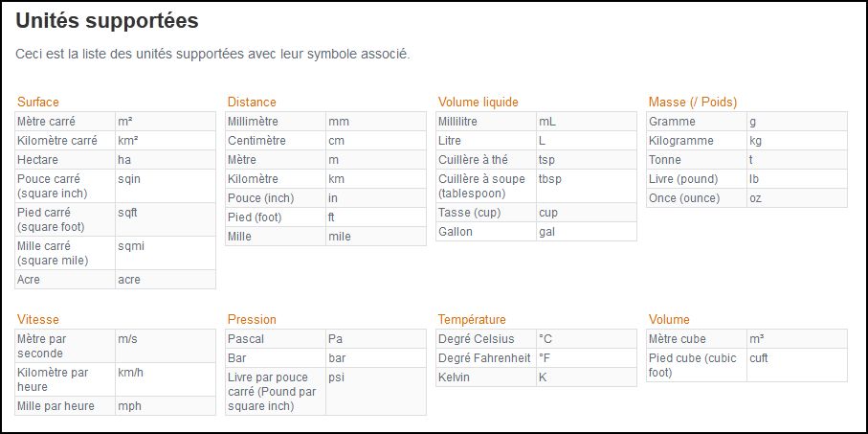
Task: Select the psi symbol cell
Action: 376,391
